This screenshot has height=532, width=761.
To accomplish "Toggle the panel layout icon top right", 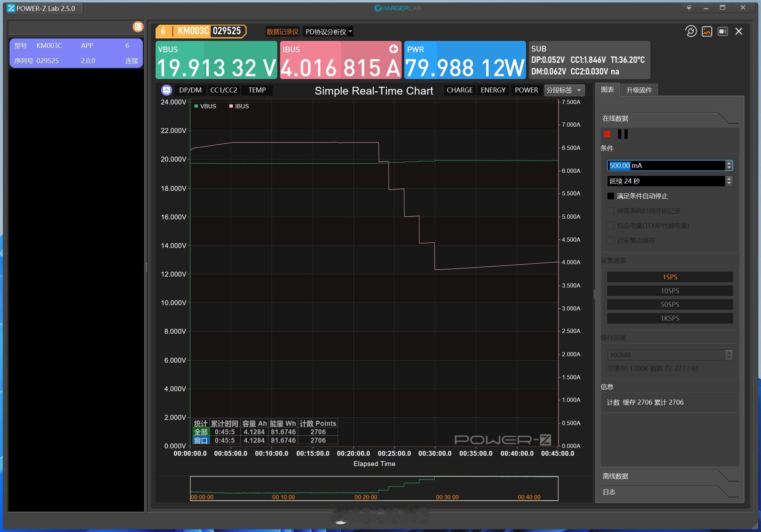I will point(723,31).
